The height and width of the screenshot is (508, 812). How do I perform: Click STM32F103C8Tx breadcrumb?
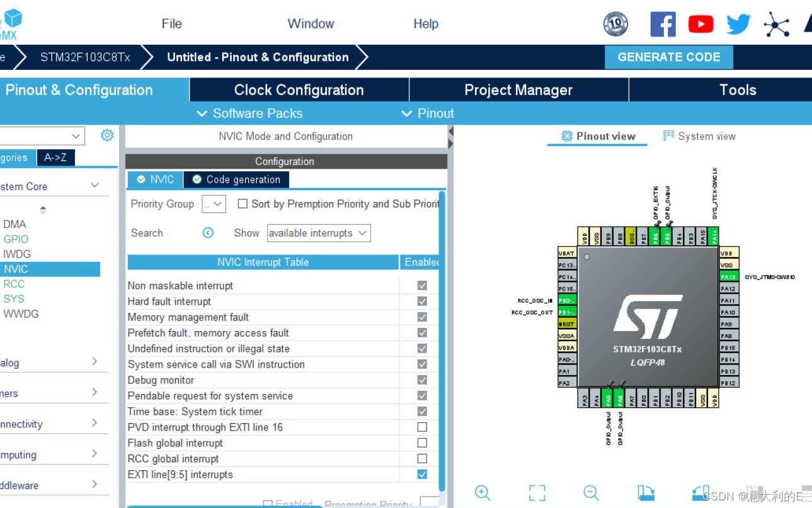(86, 57)
